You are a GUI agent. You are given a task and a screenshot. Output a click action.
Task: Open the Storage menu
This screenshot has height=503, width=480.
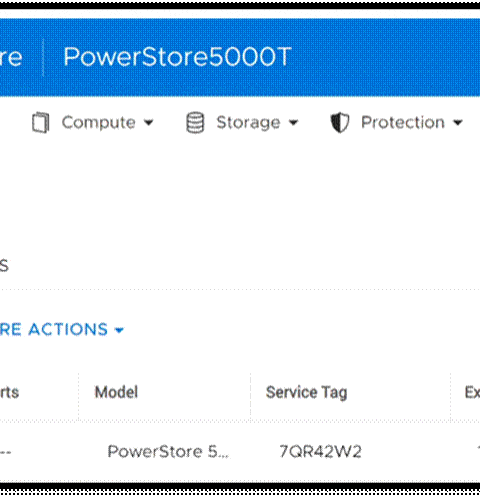point(242,123)
